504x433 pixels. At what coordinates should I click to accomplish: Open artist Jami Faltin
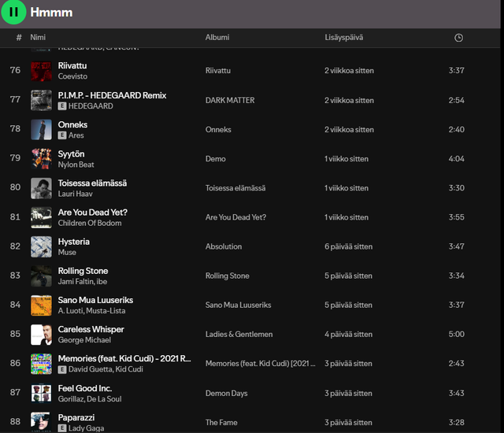tap(76, 281)
